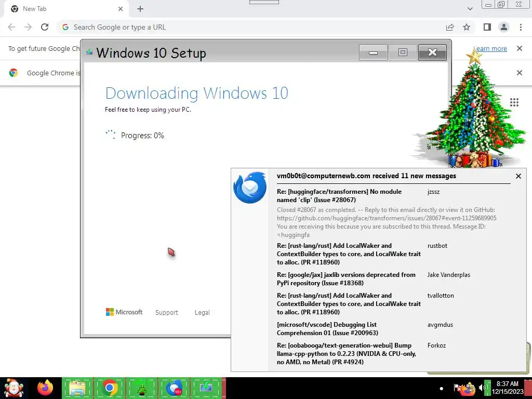Select the New Tab tab
This screenshot has width=532, height=399.
click(66, 9)
